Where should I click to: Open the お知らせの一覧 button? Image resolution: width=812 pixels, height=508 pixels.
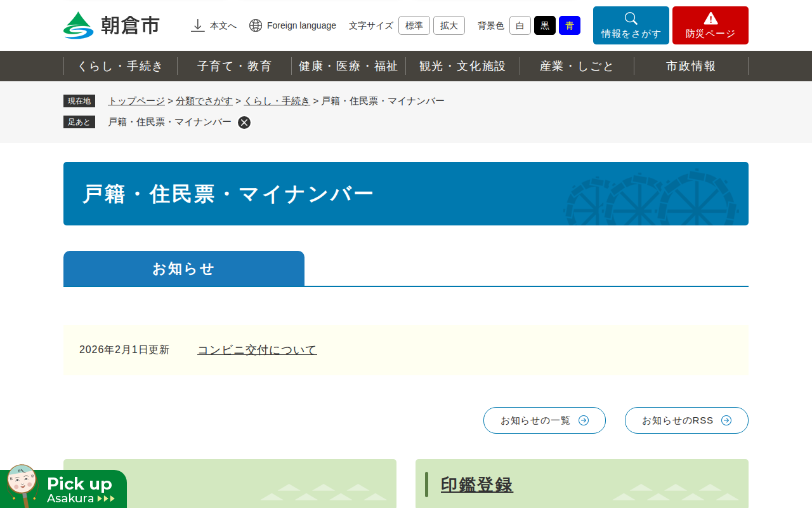[x=544, y=420]
